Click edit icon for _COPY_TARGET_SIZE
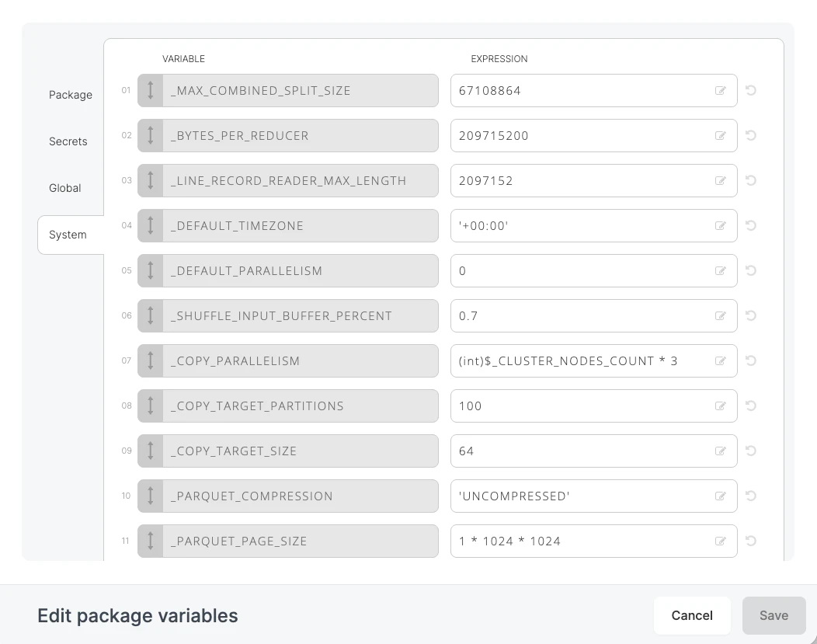Viewport: 817px width, 644px height. (x=720, y=451)
